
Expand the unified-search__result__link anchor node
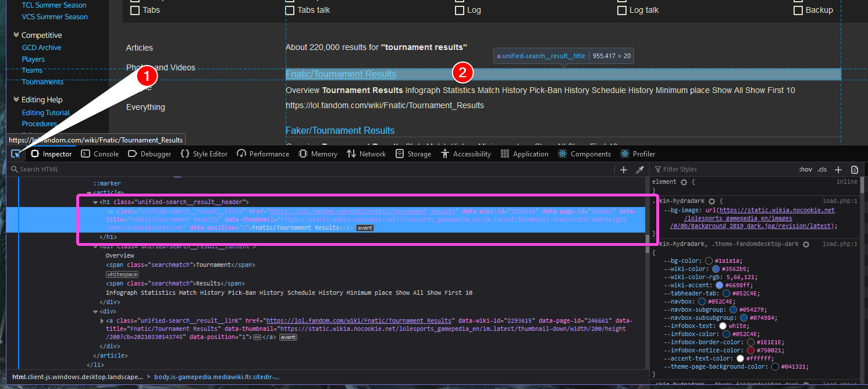click(102, 321)
